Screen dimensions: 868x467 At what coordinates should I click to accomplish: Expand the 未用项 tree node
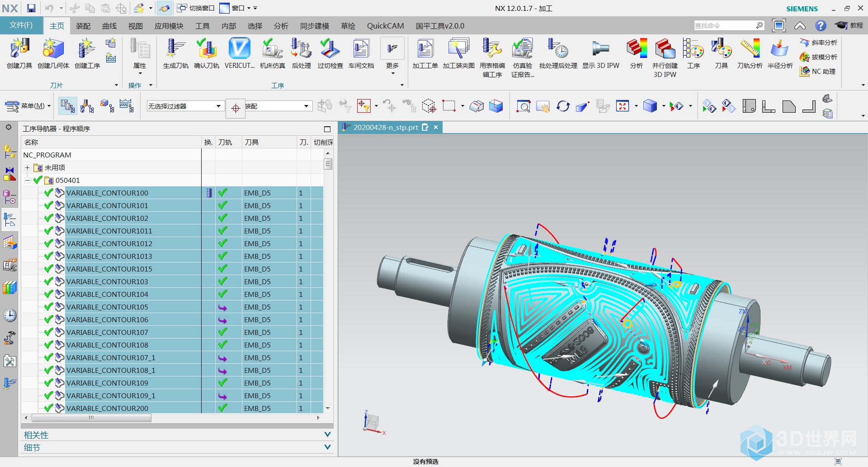(x=28, y=168)
